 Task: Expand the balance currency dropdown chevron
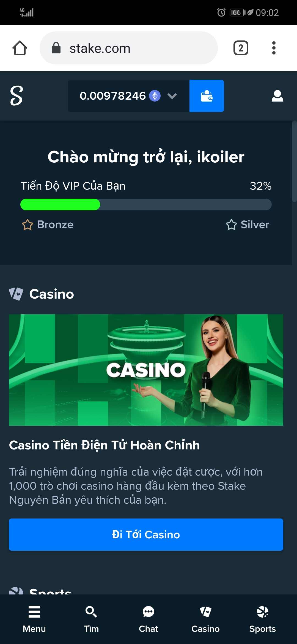172,96
